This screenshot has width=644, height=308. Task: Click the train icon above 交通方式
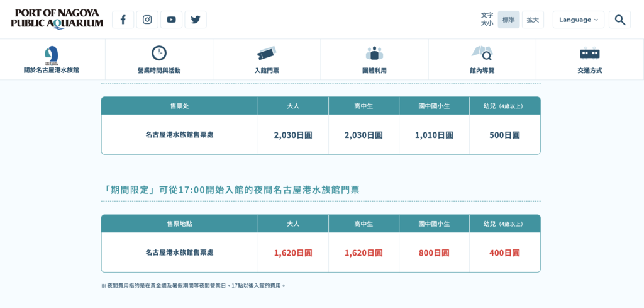pos(590,53)
